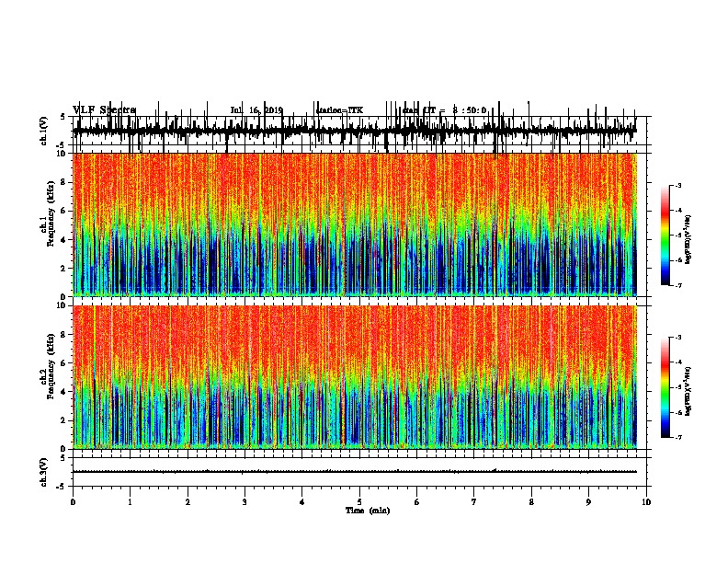Click the 'ch.1(V)' waveform axis label

pyautogui.click(x=44, y=131)
